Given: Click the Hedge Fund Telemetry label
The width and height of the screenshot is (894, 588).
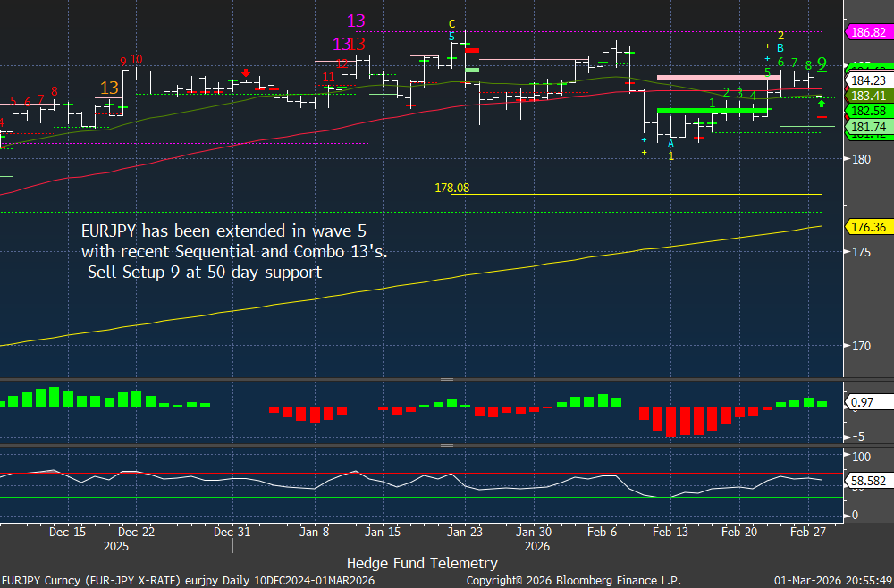Looking at the screenshot, I should click(x=422, y=563).
